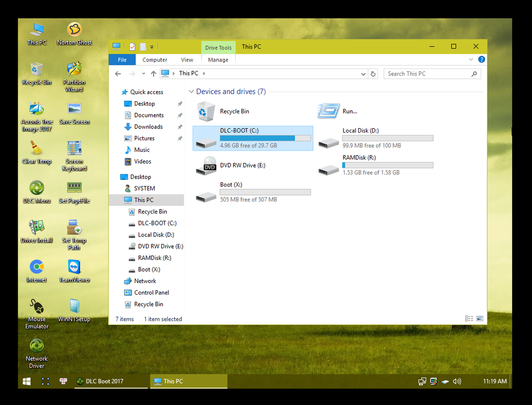Go forward in Explorer navigation
This screenshot has height=405, width=532.
[132, 73]
